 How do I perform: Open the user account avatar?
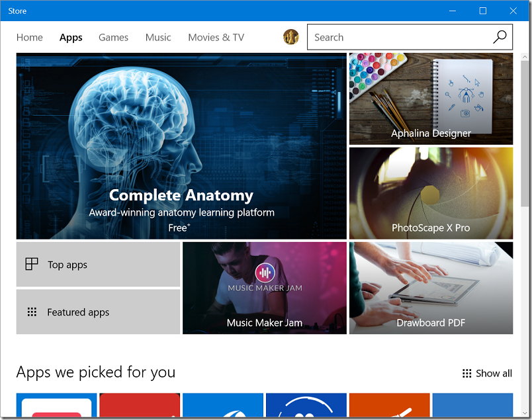click(x=290, y=37)
